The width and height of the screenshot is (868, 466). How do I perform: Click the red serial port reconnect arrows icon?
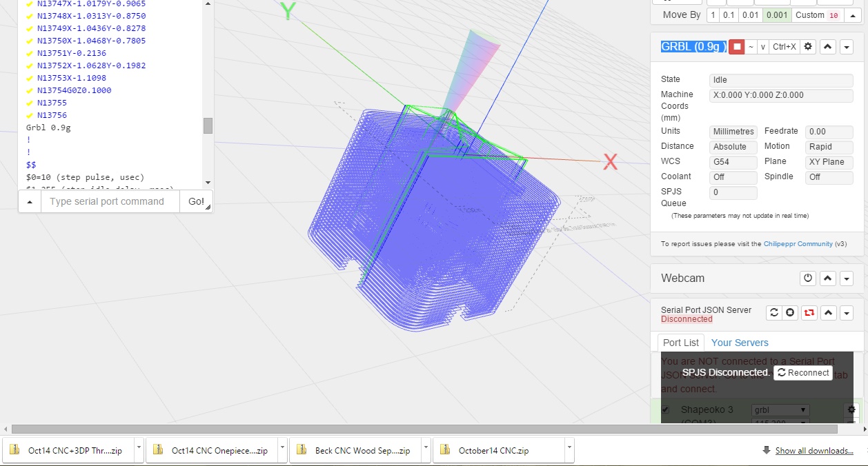point(809,313)
